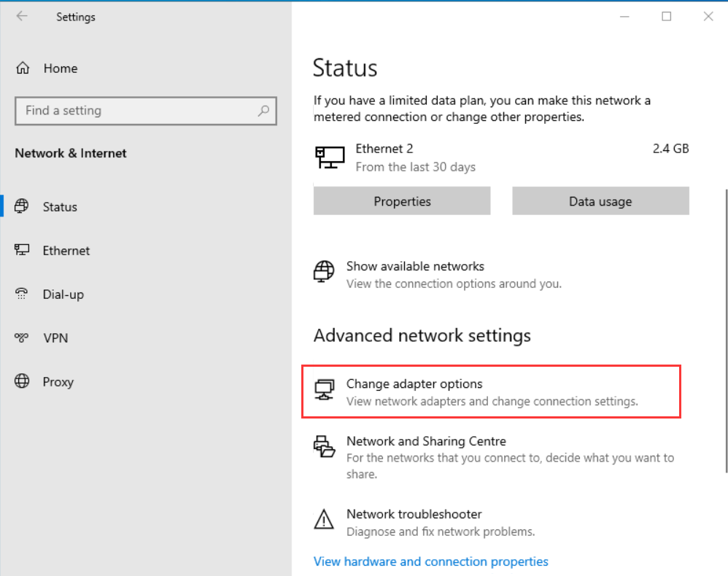Click the Ethernet monitor icon in sidebar
The image size is (728, 576).
click(22, 250)
